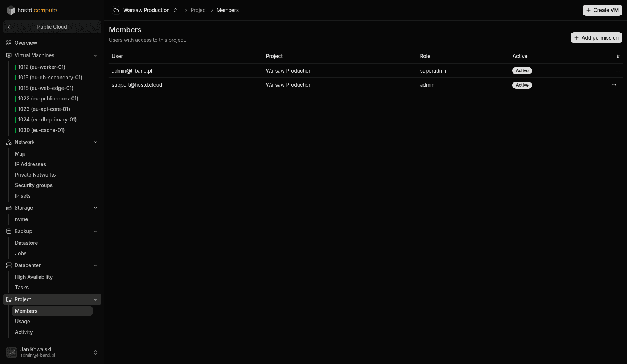Click the Overview grid icon
Screen dimensions: 627x364
click(9, 43)
